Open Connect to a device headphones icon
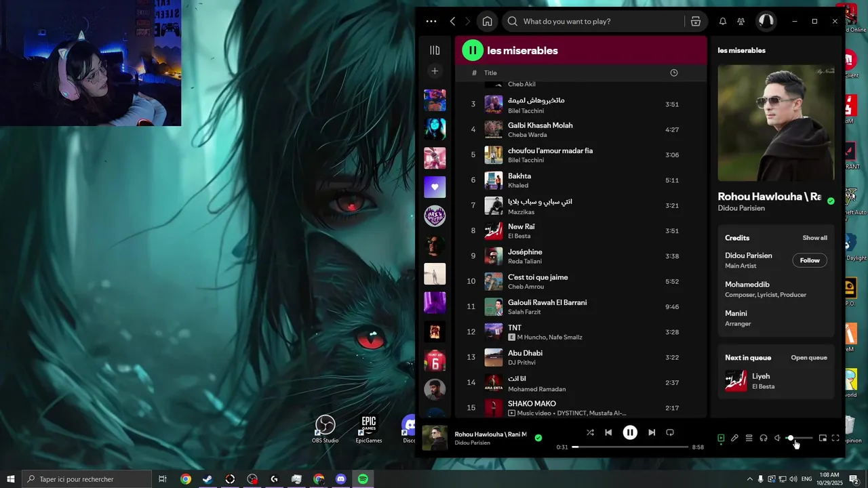 [x=764, y=439]
